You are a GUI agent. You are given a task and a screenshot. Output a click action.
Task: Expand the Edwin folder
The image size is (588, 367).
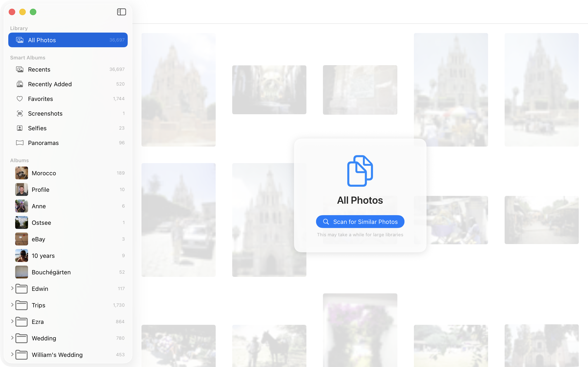click(12, 289)
